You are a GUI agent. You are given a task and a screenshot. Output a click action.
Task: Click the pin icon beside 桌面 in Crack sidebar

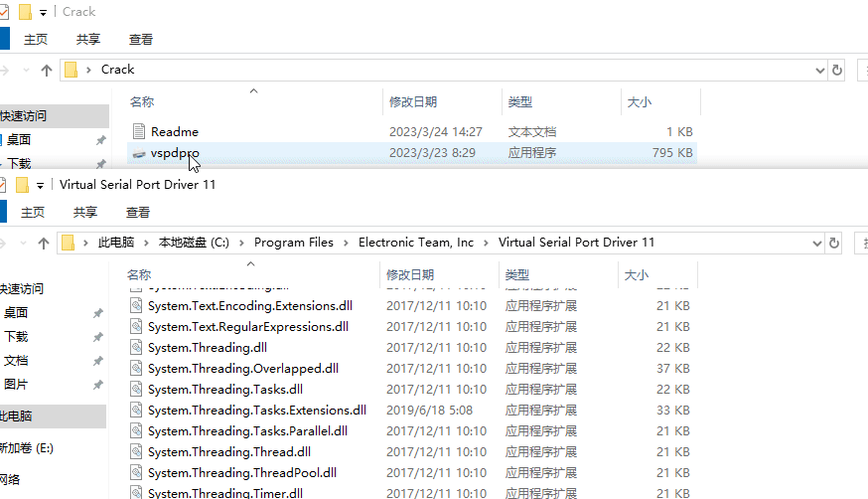tap(100, 140)
